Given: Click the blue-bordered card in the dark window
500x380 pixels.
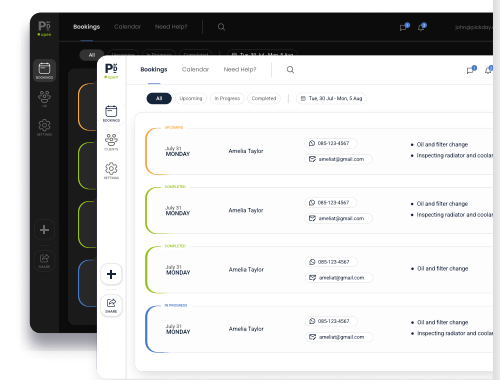Looking at the screenshot, I should (x=87, y=283).
